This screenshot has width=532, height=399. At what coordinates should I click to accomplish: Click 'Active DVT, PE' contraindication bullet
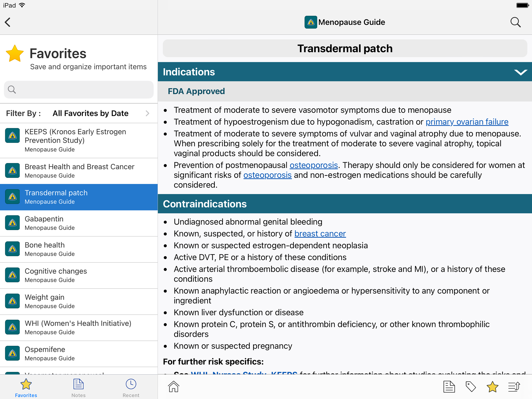click(260, 257)
